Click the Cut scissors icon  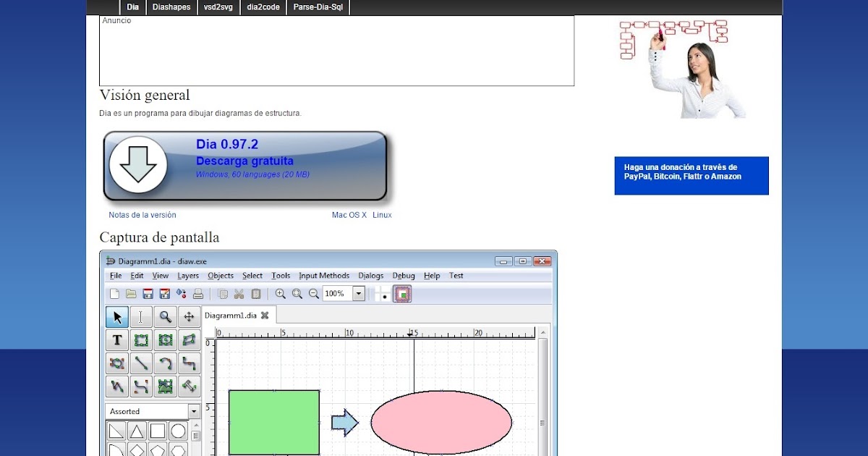pos(239,294)
